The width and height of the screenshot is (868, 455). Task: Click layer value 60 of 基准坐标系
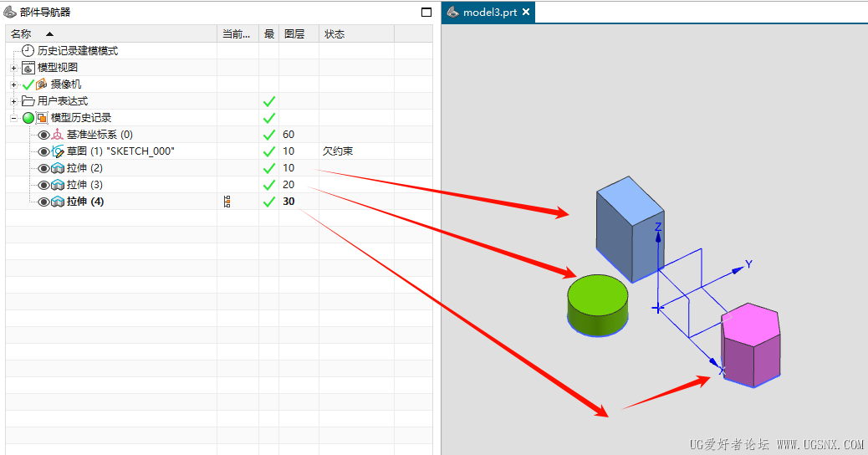click(x=288, y=135)
